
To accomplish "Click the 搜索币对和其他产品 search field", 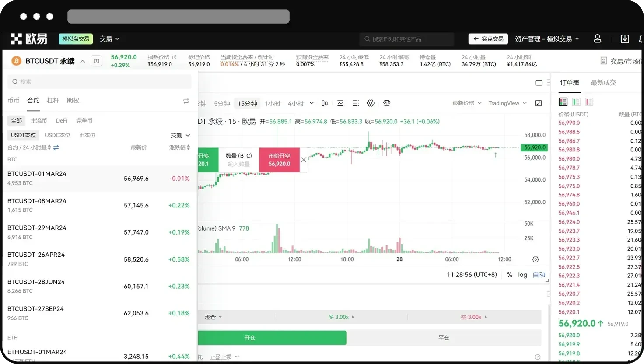I will (x=406, y=39).
